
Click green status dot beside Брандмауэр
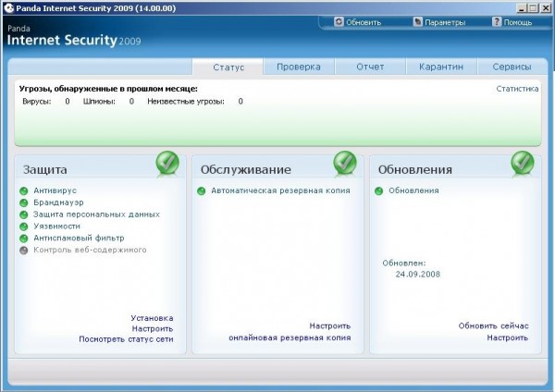tap(24, 203)
